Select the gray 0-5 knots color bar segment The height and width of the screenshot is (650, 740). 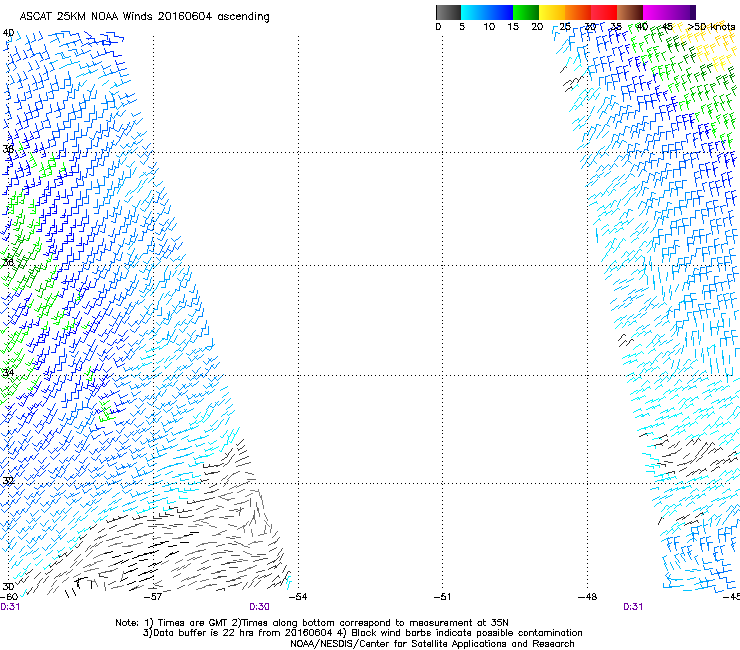click(x=448, y=12)
